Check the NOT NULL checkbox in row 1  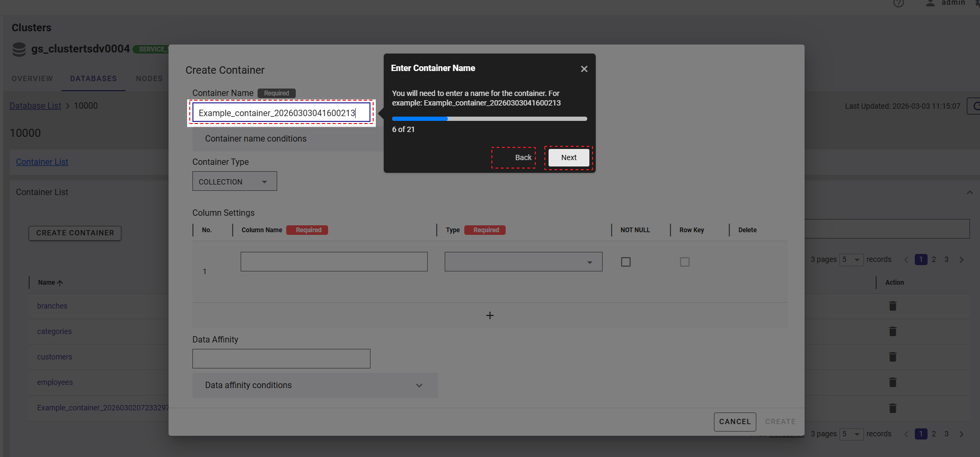tap(625, 262)
